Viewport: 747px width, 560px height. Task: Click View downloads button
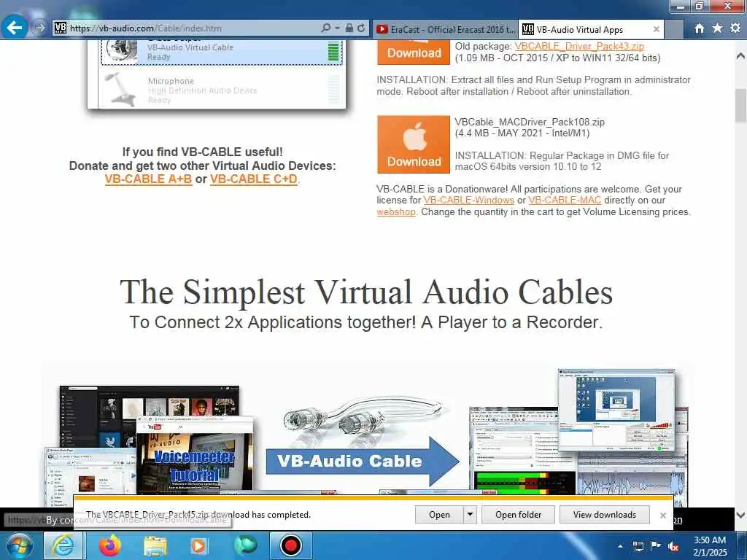tap(605, 514)
